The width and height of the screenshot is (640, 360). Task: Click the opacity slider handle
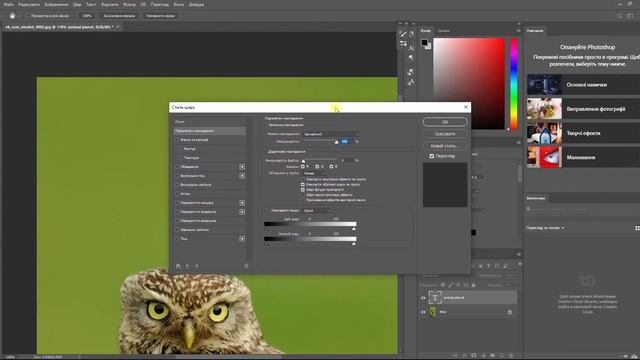336,142
